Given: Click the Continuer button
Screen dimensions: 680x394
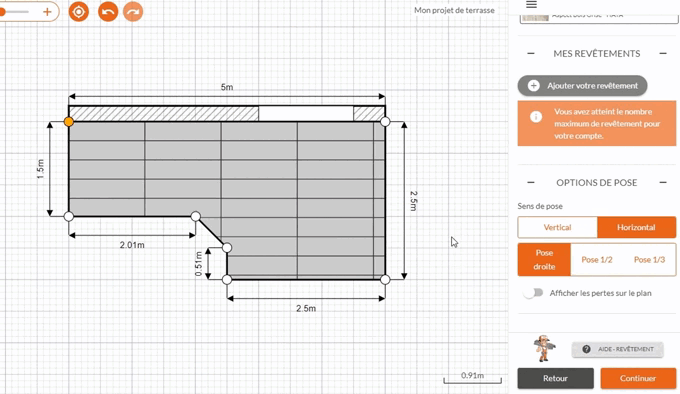Looking at the screenshot, I should click(638, 378).
